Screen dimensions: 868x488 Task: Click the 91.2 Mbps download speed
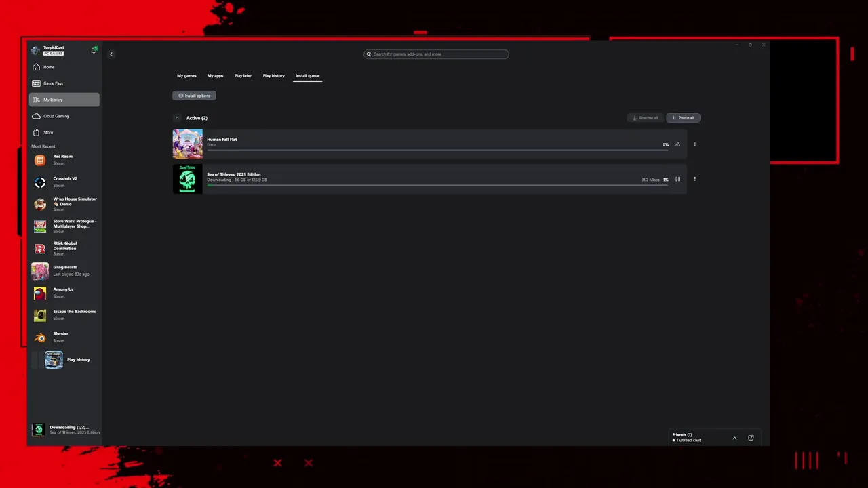650,180
